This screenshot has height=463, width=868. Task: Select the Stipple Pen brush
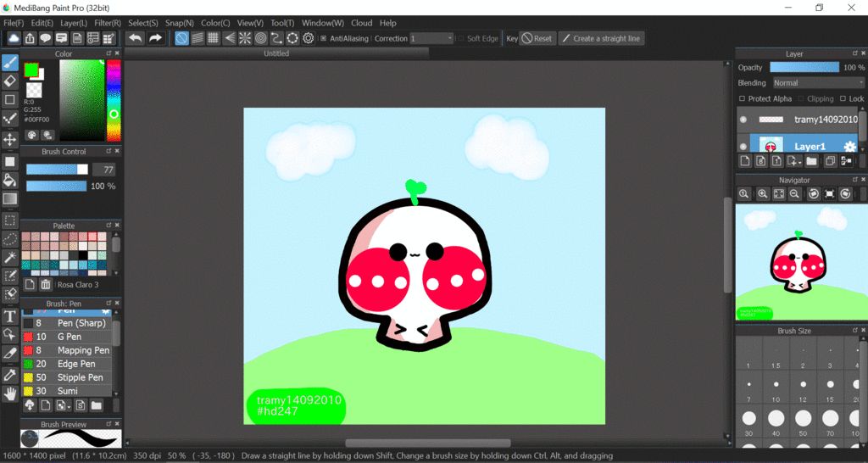[66, 377]
